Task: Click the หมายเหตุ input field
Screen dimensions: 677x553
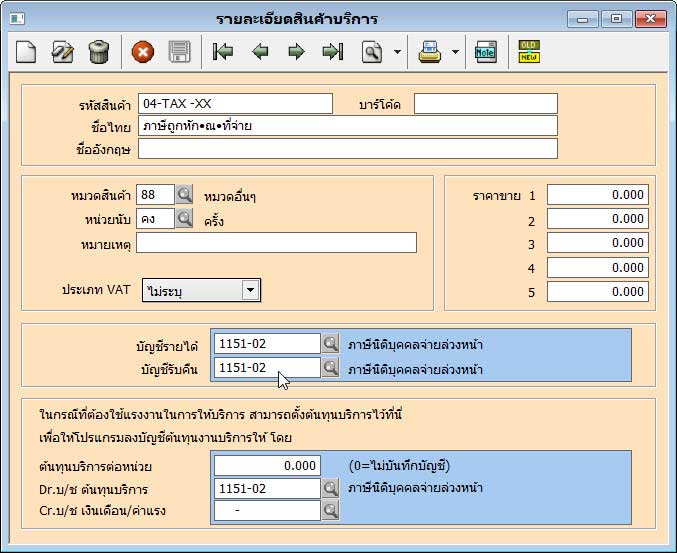Action: (x=276, y=243)
